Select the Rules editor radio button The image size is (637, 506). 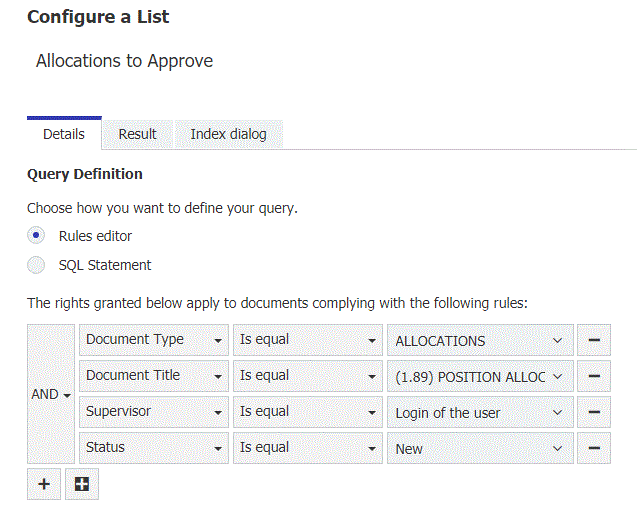pyautogui.click(x=37, y=236)
